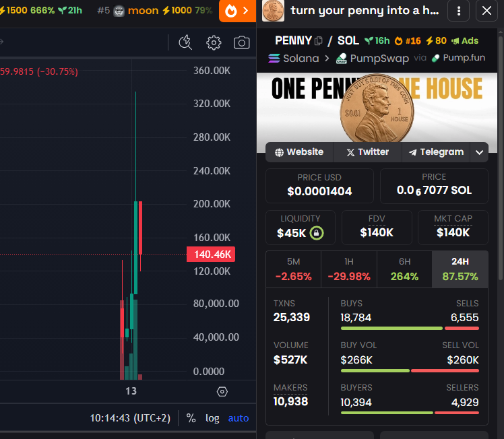Image resolution: width=504 pixels, height=439 pixels.
Task: Open the quick search lightning magnifier icon
Action: tap(186, 42)
